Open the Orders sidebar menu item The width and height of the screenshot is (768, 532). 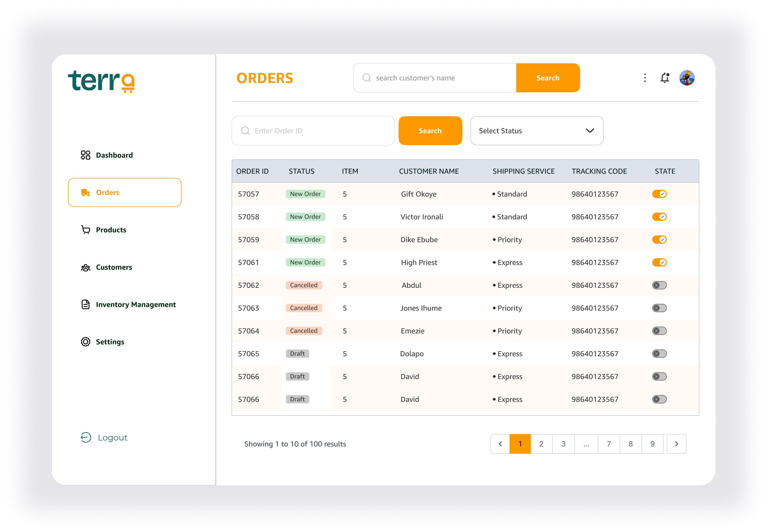click(125, 192)
